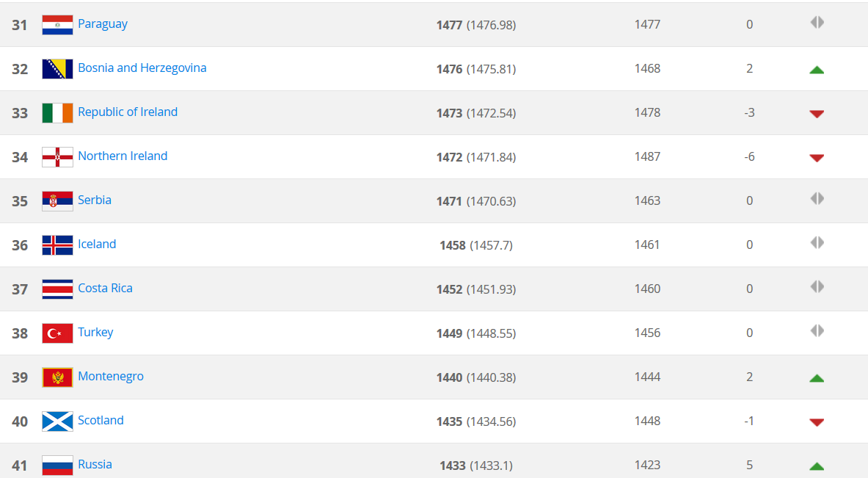Open the Montenegro team link
This screenshot has width=868, height=478.
111,376
